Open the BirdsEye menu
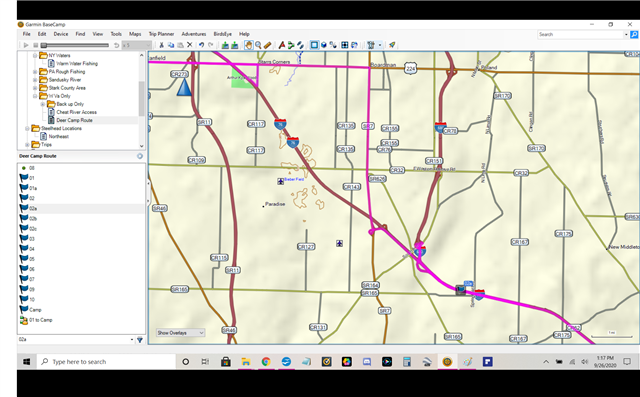Screen dimensions: 640x397 pyautogui.click(x=222, y=34)
